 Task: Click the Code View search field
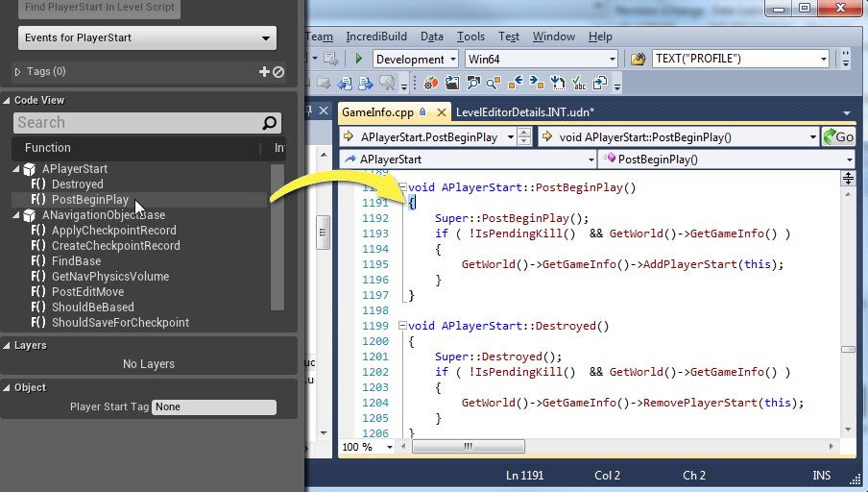click(x=147, y=122)
